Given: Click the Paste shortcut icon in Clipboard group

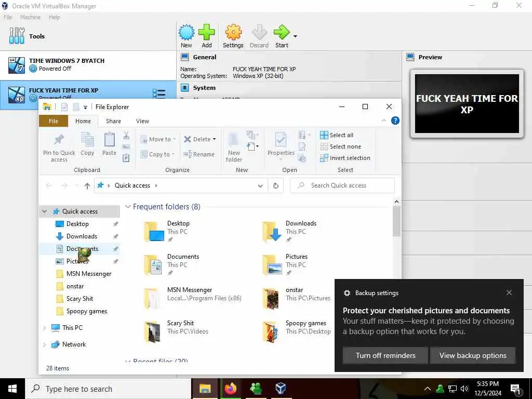Looking at the screenshot, I should pyautogui.click(x=126, y=158).
